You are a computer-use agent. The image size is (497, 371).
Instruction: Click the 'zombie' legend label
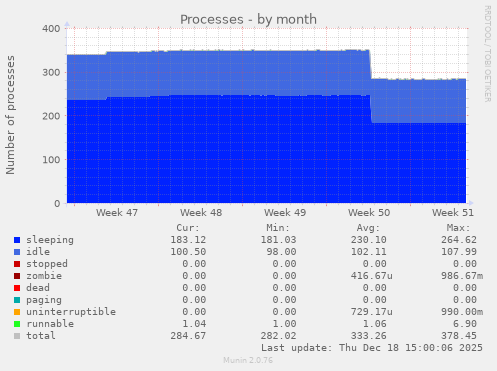(x=44, y=276)
